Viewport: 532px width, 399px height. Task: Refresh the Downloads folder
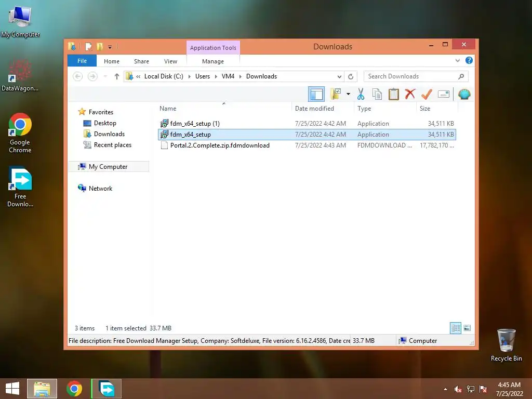point(351,77)
